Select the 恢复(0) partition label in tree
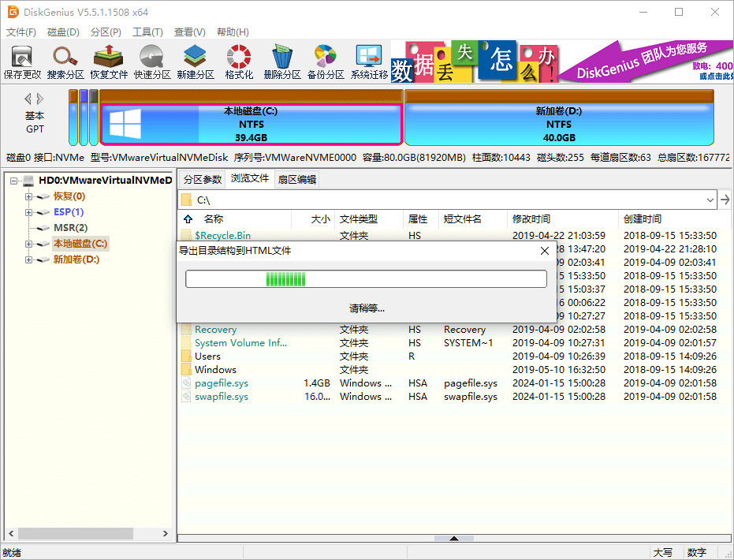Viewport: 734px width, 560px height. [69, 196]
